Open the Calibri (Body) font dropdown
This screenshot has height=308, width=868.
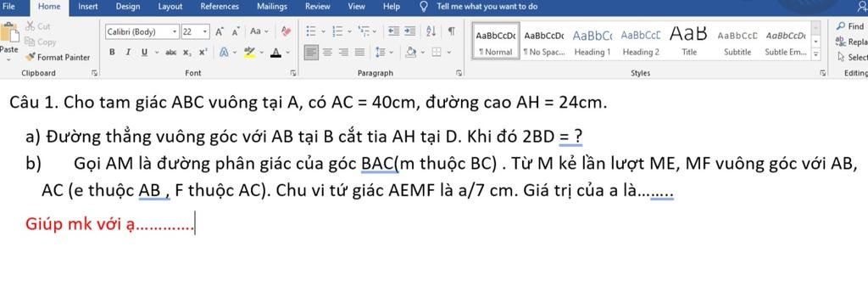[x=142, y=31]
